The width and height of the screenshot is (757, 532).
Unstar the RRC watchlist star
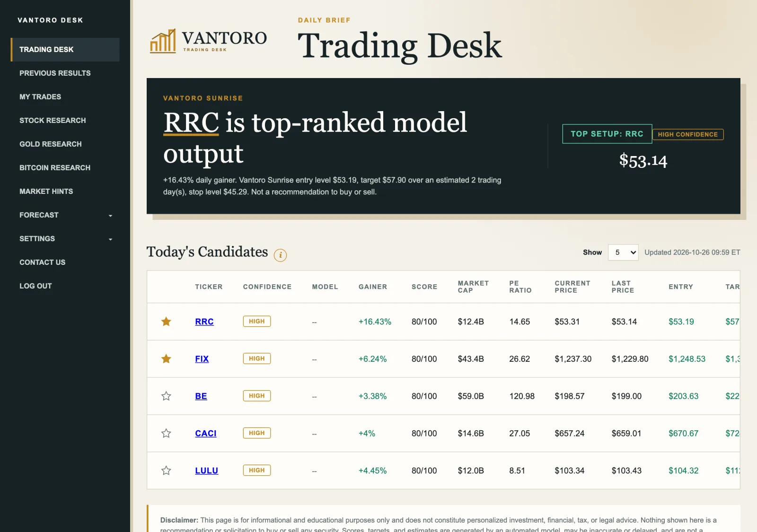point(166,322)
